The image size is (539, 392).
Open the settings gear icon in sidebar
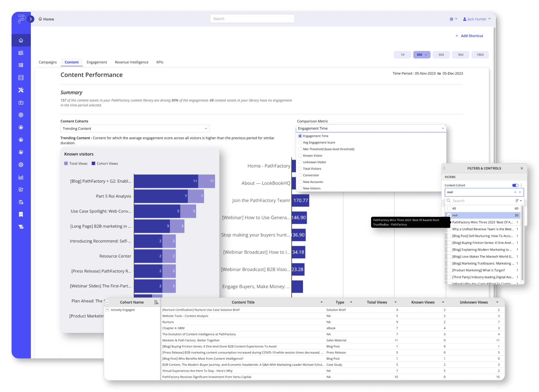[x=21, y=165]
